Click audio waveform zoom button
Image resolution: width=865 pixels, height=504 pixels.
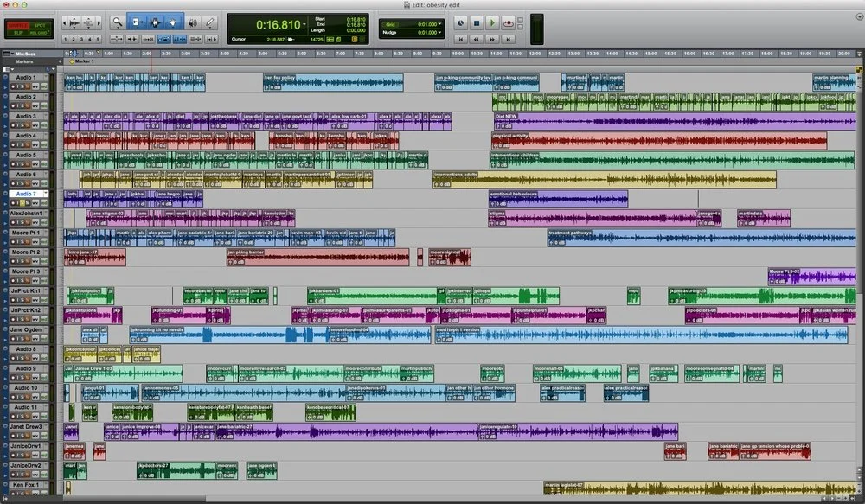tap(74, 22)
